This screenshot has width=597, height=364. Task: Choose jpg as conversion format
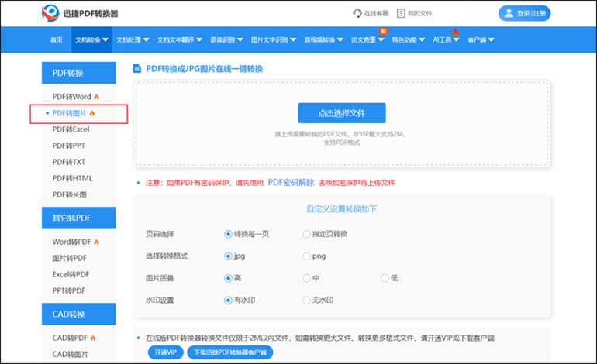228,256
